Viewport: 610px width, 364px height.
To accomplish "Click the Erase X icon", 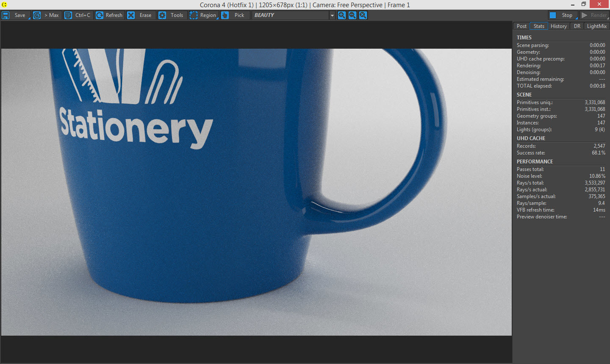I will tap(131, 15).
